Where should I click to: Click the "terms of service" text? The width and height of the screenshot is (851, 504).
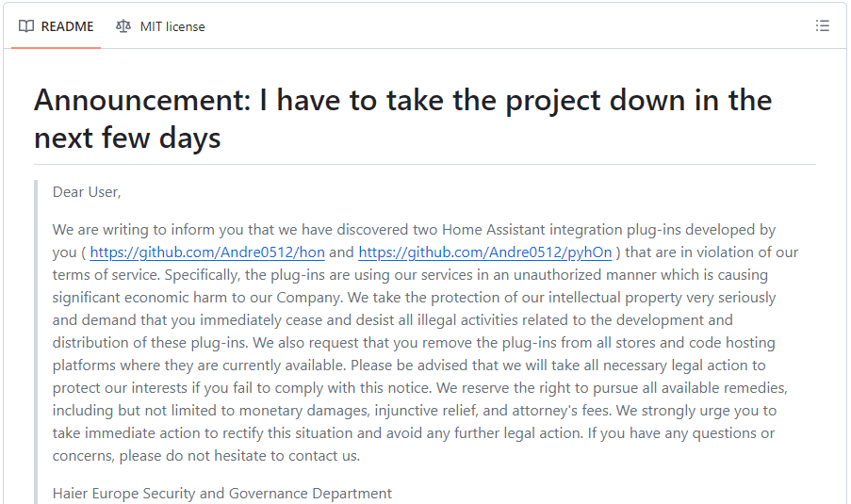pos(101,275)
